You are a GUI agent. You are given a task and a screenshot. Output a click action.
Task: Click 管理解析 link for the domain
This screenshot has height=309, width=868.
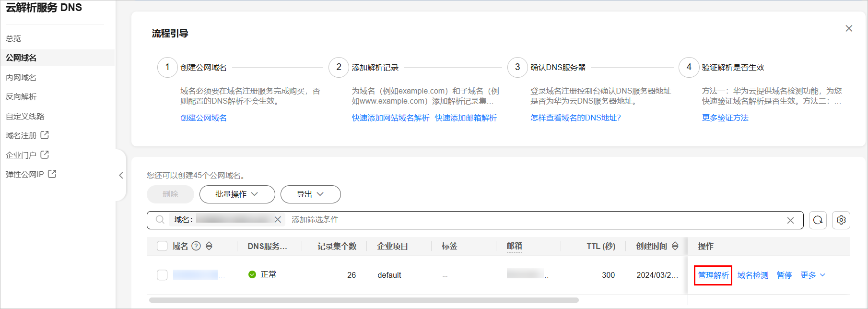coord(713,275)
